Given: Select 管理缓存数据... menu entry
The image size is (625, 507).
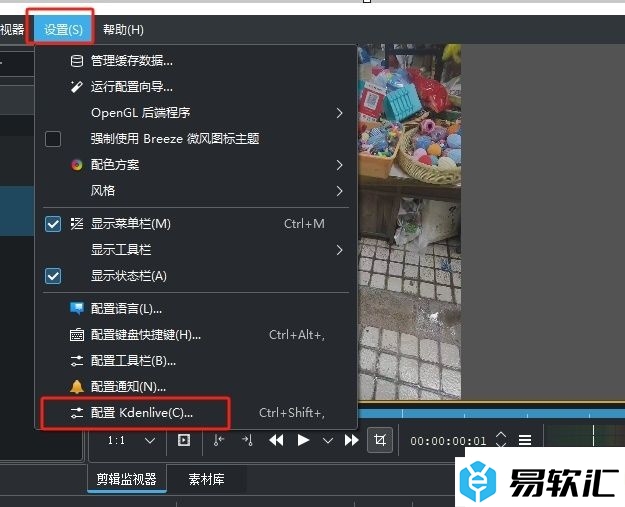Looking at the screenshot, I should [x=196, y=61].
